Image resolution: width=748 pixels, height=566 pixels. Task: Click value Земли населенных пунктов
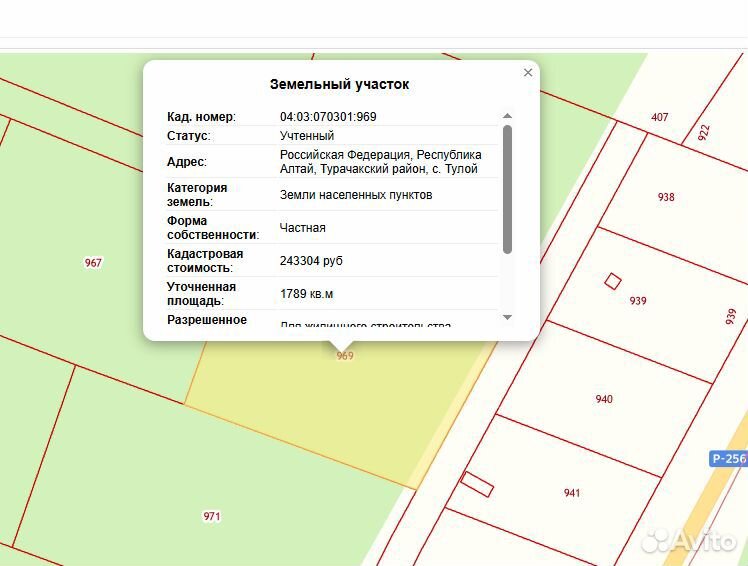[356, 195]
